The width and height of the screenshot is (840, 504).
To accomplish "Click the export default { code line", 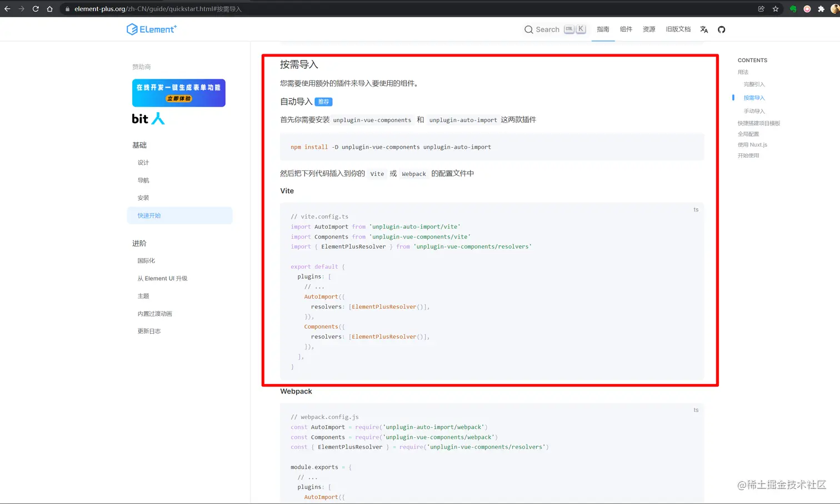I will click(x=318, y=266).
